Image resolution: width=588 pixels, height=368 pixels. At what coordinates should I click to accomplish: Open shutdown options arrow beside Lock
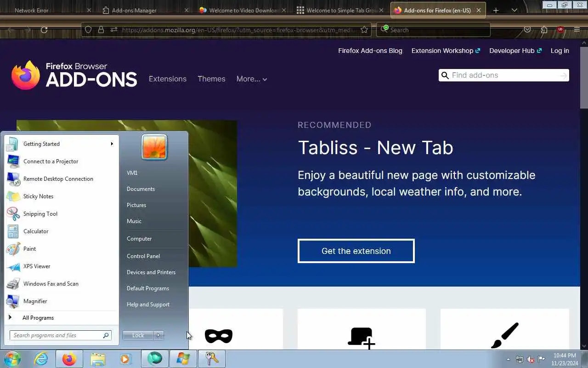click(158, 335)
